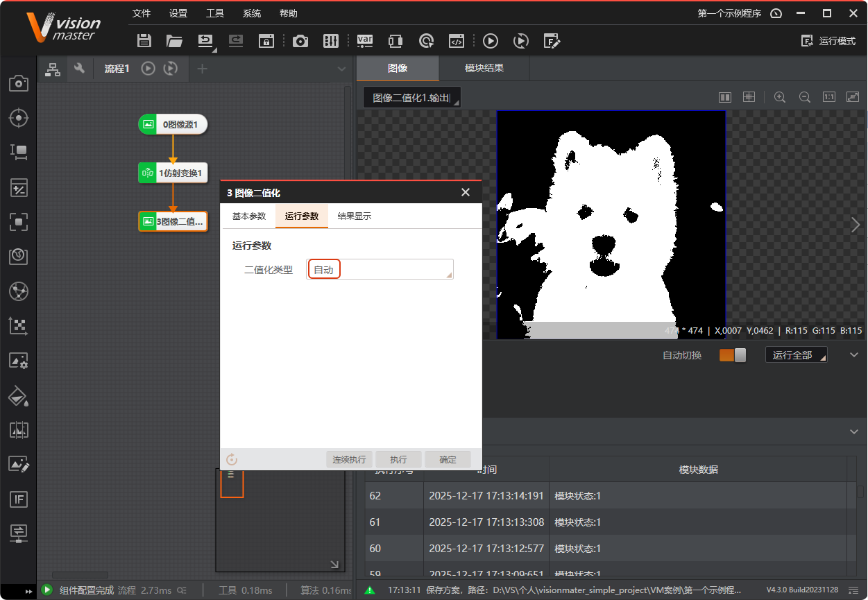The image size is (868, 600).
Task: Click the global script code icon
Action: coord(456,41)
